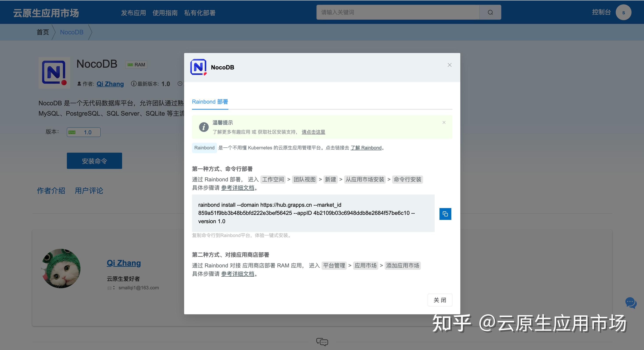644x350 pixels.
Task: Open the 用户评论 tab
Action: pyautogui.click(x=89, y=191)
